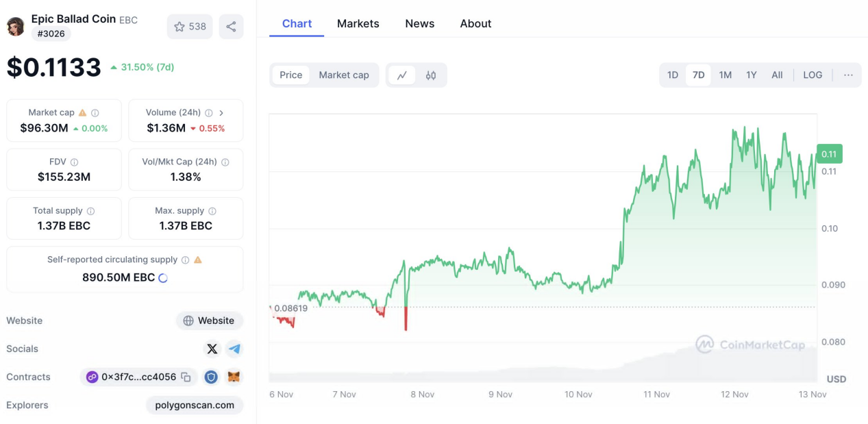The width and height of the screenshot is (868, 424).
Task: Click the 12 Nov date axis label
Action: tap(734, 395)
